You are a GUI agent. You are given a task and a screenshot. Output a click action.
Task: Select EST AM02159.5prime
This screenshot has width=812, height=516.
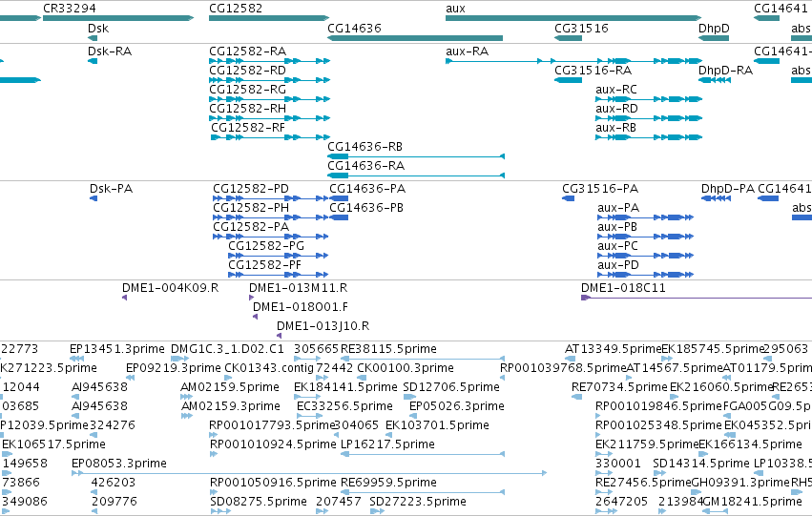pyautogui.click(x=230, y=387)
